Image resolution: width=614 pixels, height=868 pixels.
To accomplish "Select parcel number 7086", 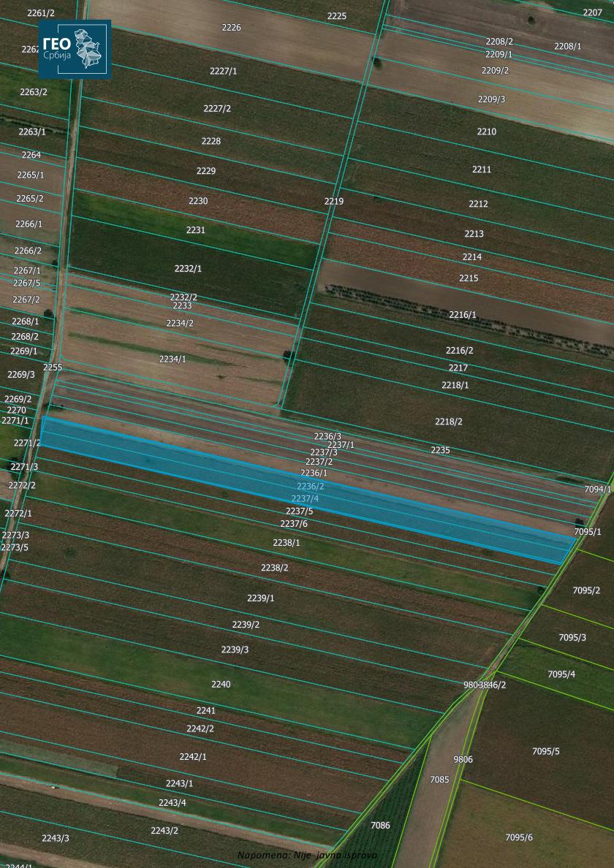I will (380, 825).
